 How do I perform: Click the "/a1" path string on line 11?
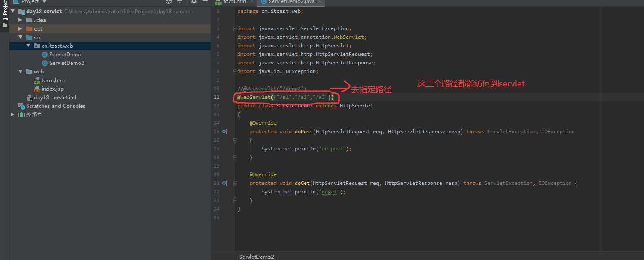284,97
